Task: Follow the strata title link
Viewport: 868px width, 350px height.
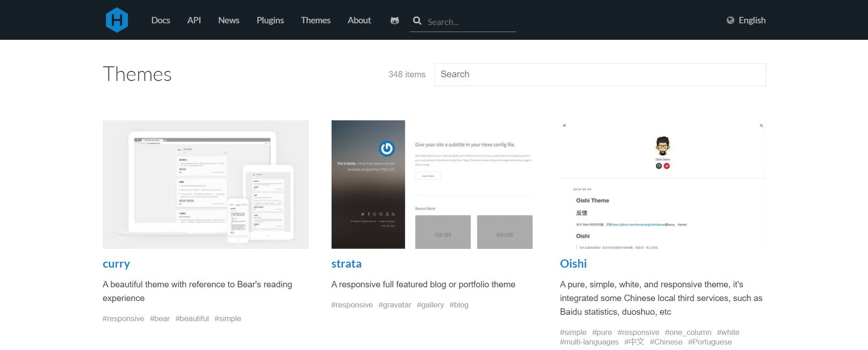Action: (346, 264)
